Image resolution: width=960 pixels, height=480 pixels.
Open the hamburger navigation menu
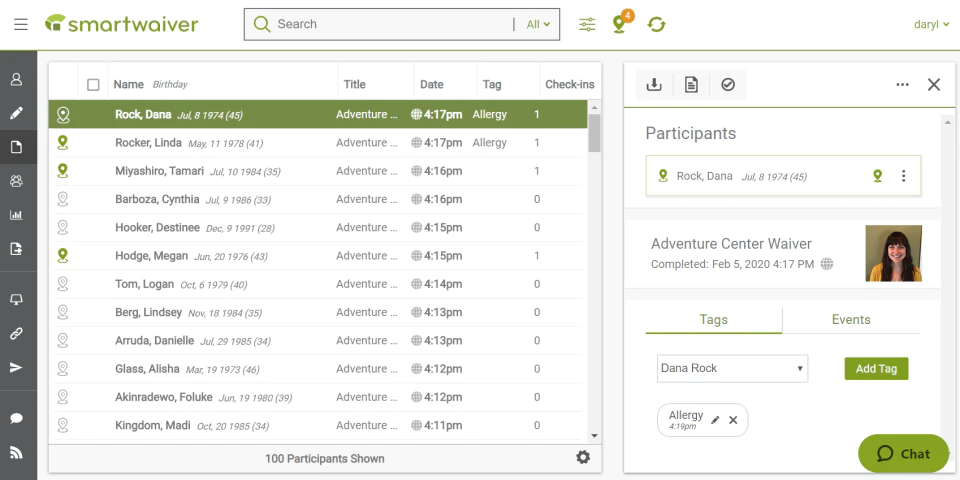[x=21, y=24]
